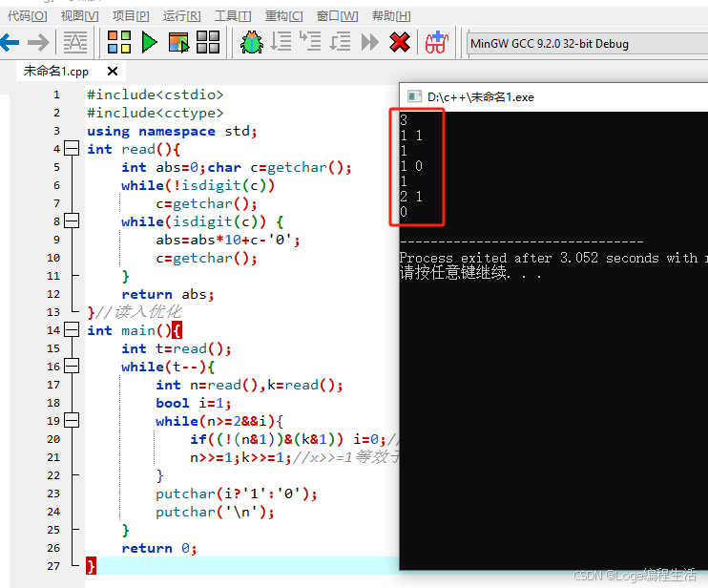Viewport: 708px width, 588px height.
Task: Click the 请按任意键继续 console prompt
Action: 452,272
